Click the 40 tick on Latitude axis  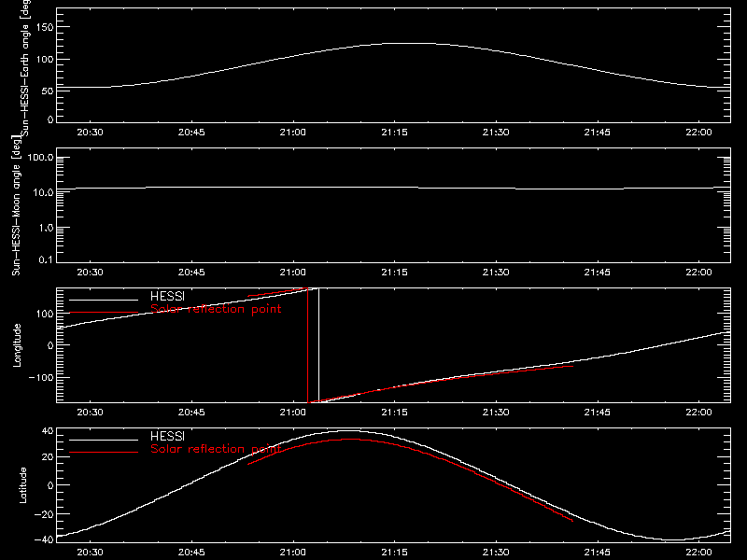48,431
